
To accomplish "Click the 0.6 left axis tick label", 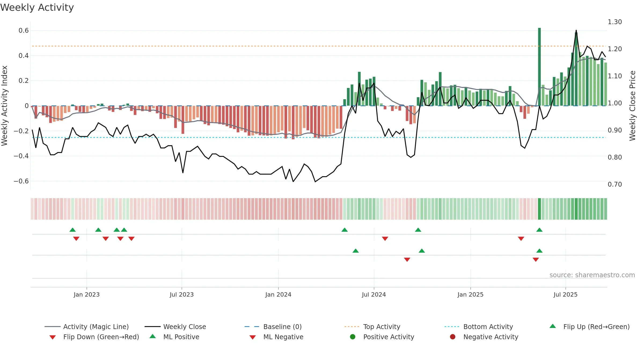I will 24,31.
